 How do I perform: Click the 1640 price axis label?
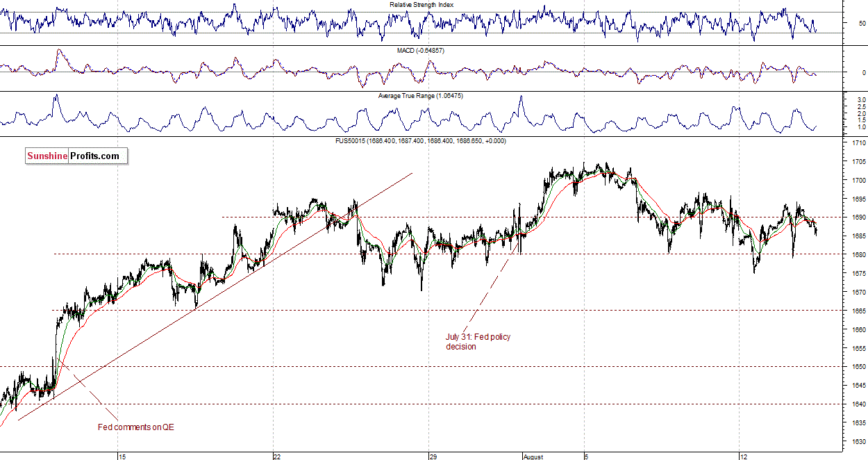pos(858,404)
